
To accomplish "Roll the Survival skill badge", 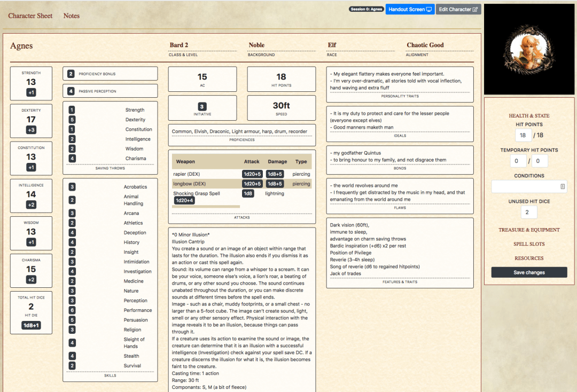I will coord(72,366).
